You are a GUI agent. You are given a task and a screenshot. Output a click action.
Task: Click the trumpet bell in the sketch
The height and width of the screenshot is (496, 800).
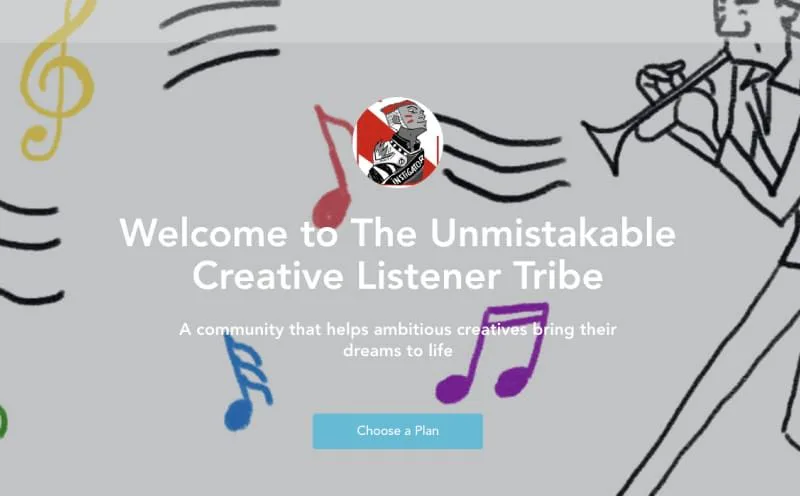point(606,143)
